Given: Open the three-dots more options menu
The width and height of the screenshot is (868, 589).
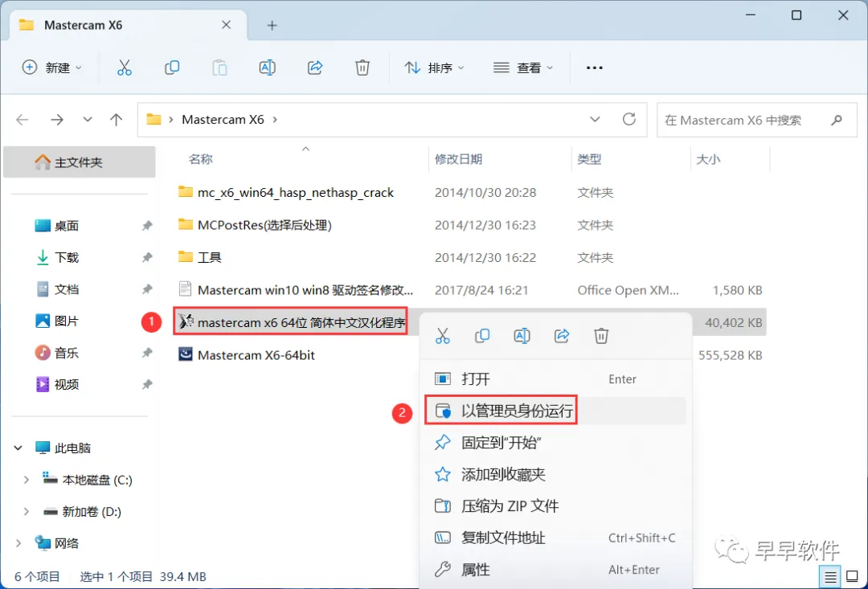Looking at the screenshot, I should tap(595, 67).
